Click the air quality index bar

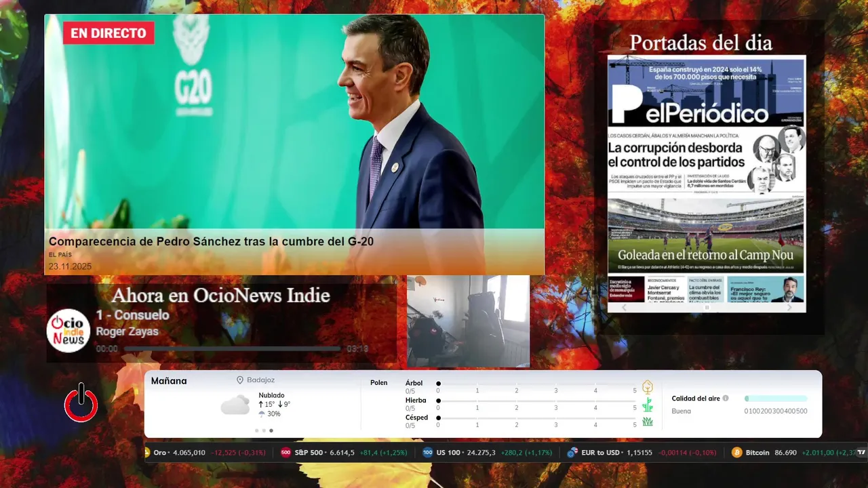pyautogui.click(x=776, y=399)
